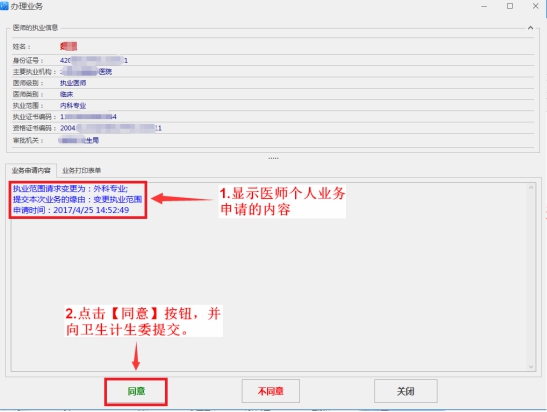Click the dotted splitter handle between panels
This screenshot has width=547, height=412.
(x=273, y=158)
